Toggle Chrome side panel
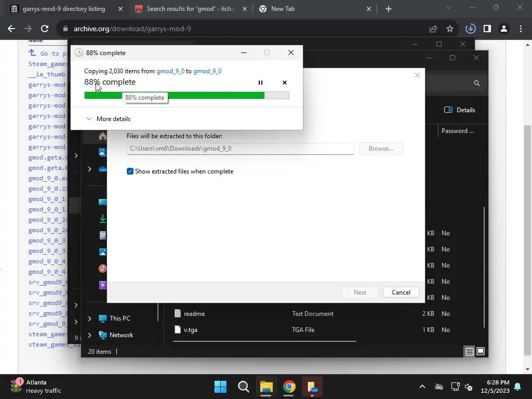Image resolution: width=532 pixels, height=399 pixels. point(487,29)
